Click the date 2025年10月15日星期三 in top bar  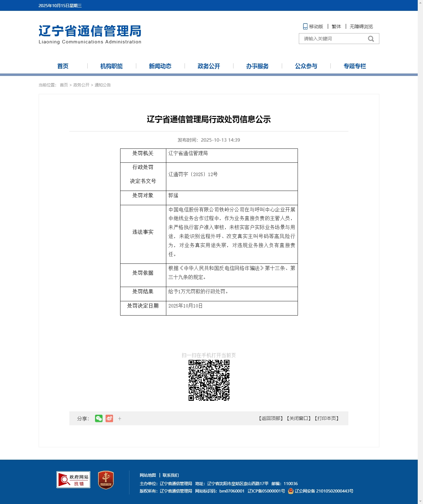tap(60, 6)
